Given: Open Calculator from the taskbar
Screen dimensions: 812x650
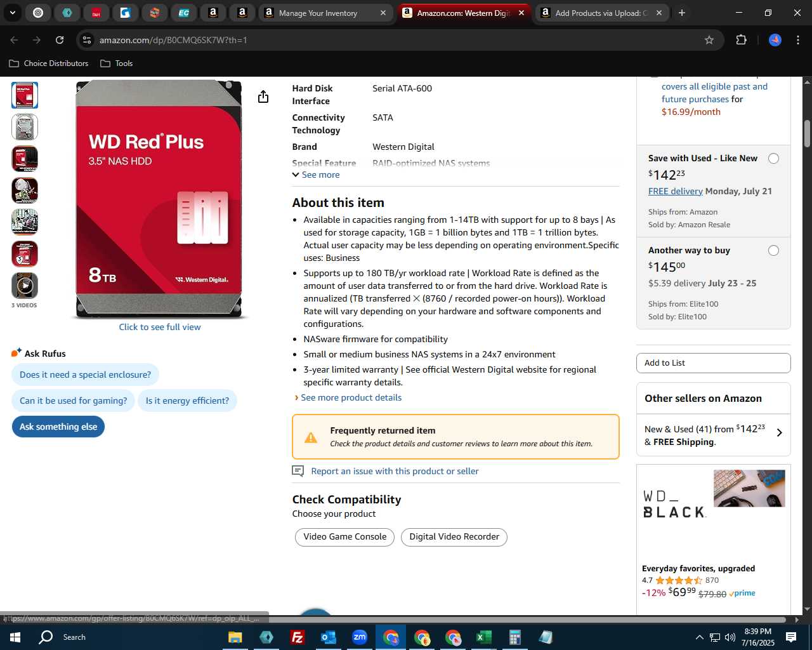Looking at the screenshot, I should pyautogui.click(x=514, y=637).
